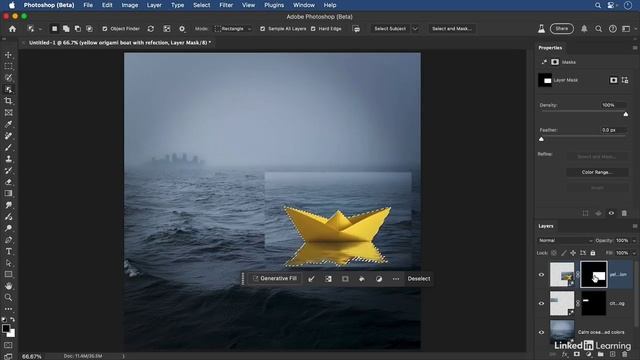Select the Pen tool
This screenshot has width=640, height=360.
point(8,240)
